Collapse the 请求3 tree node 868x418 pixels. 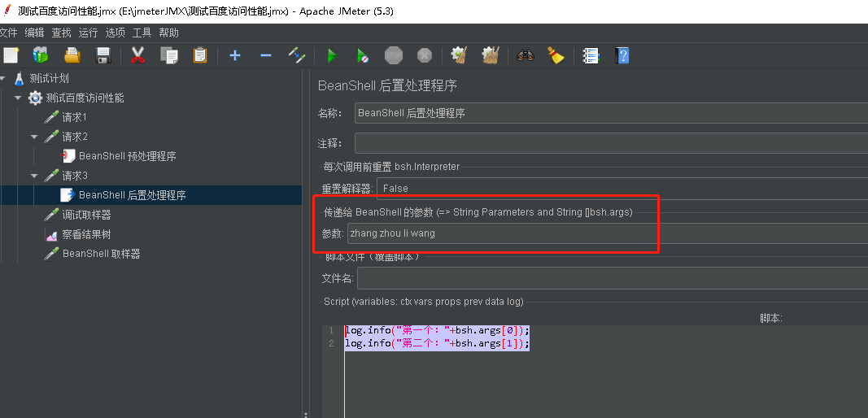[x=34, y=176]
